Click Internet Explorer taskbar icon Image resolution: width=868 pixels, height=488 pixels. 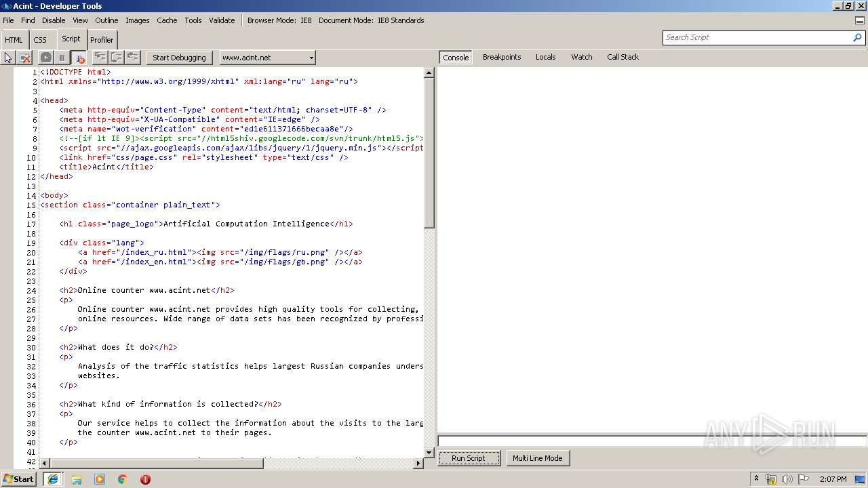coord(53,479)
